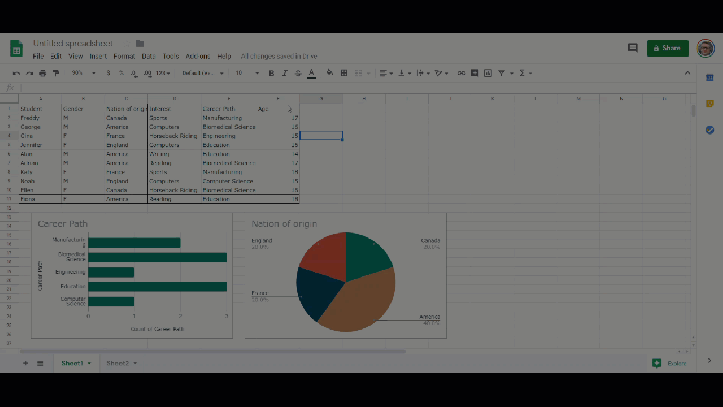Open Tasks icon in side panel
The width and height of the screenshot is (723, 407).
(x=709, y=130)
